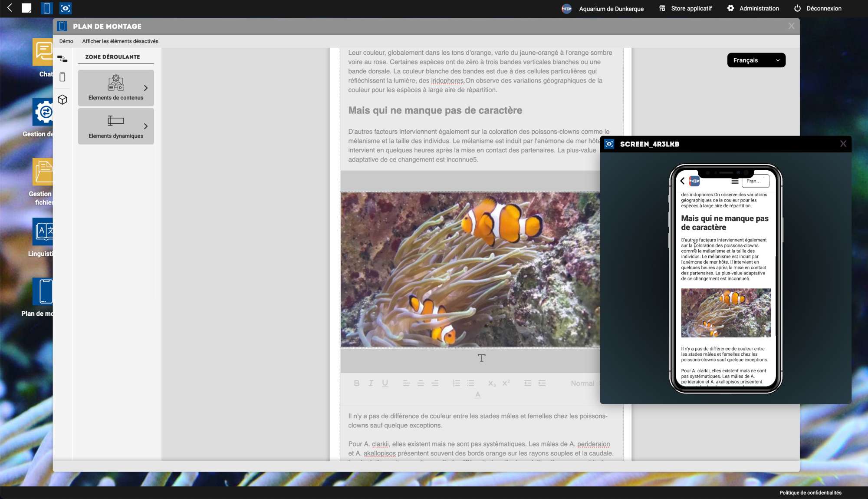Open text color picker A icon
The image size is (868, 499).
478,395
